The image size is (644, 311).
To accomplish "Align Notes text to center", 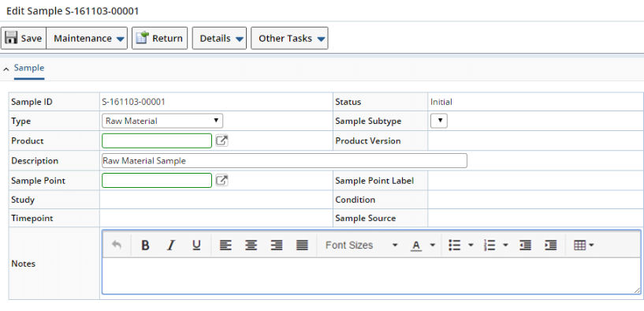I will (x=251, y=245).
